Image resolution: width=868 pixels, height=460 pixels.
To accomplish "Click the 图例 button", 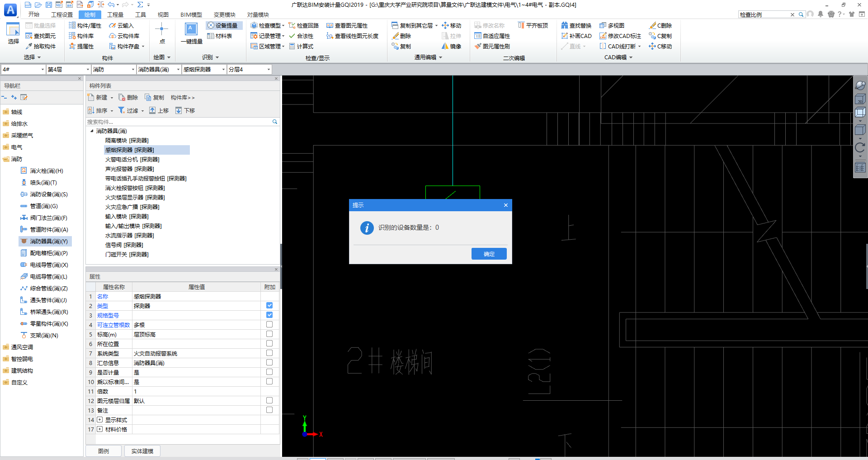I will pos(104,451).
